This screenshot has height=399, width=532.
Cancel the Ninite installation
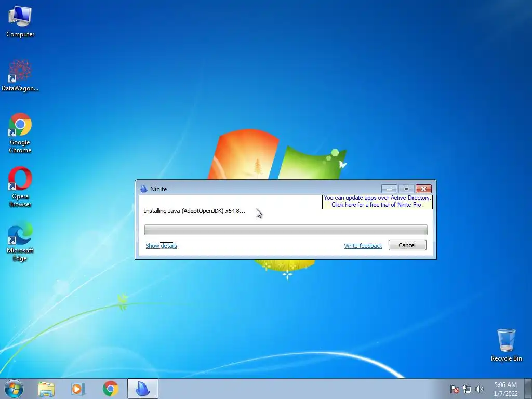[407, 245]
